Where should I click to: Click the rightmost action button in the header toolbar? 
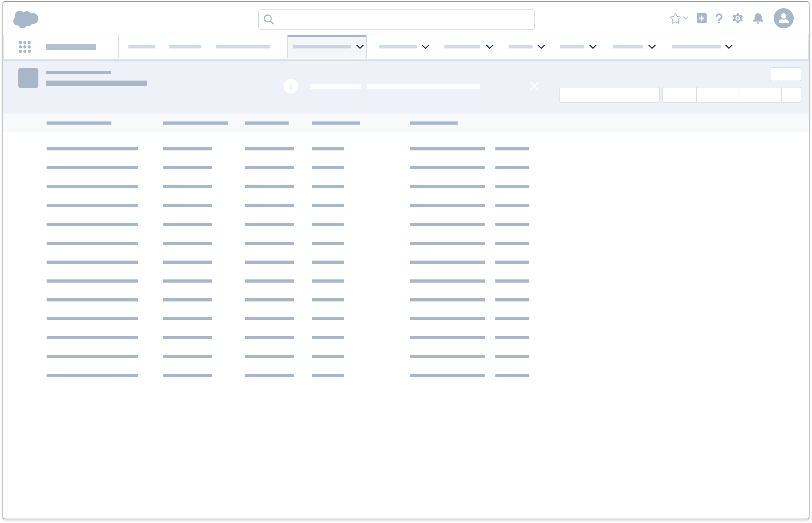click(792, 94)
